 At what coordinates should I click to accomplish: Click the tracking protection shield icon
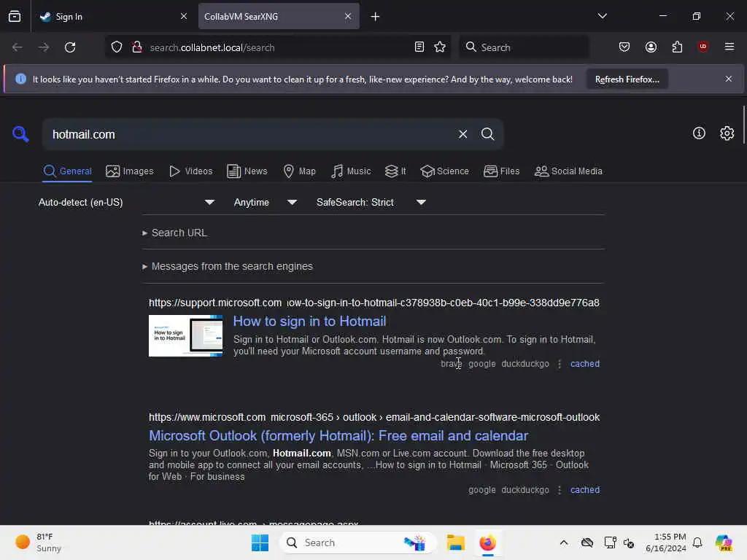click(117, 47)
